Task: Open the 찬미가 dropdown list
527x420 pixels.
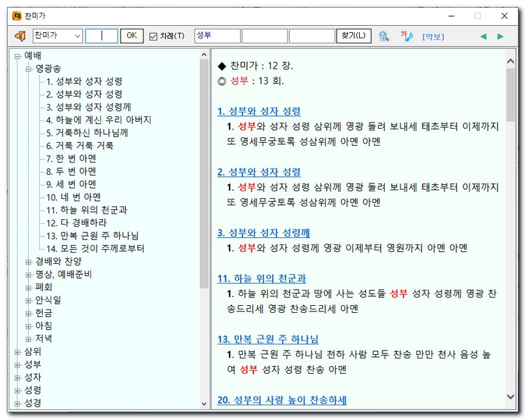Action: pyautogui.click(x=77, y=36)
